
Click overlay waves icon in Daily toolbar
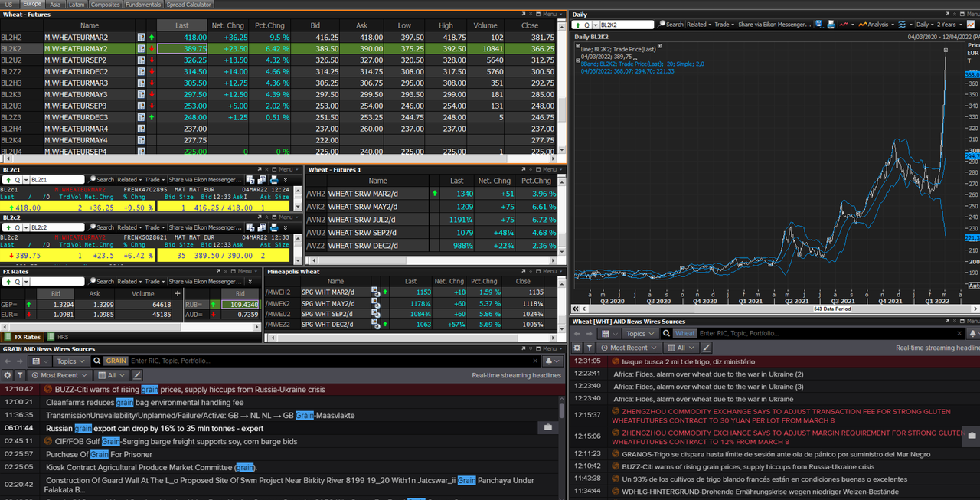click(x=902, y=25)
